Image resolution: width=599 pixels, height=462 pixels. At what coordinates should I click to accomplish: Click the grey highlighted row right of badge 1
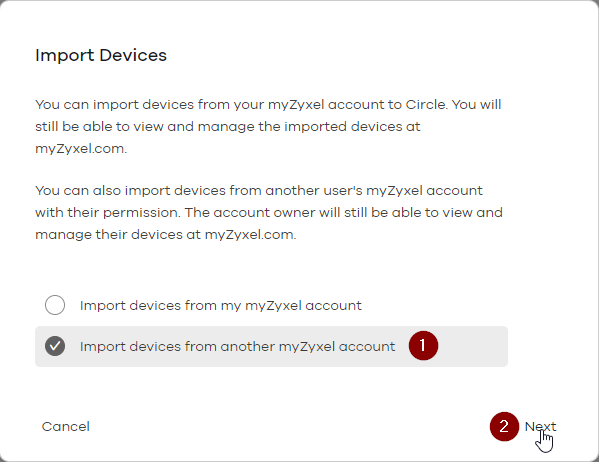pyautogui.click(x=474, y=346)
